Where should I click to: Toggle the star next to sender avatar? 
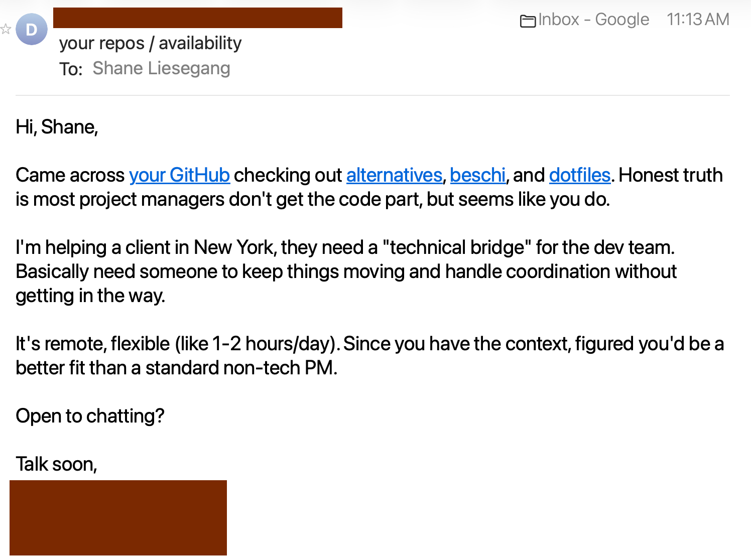[x=6, y=29]
